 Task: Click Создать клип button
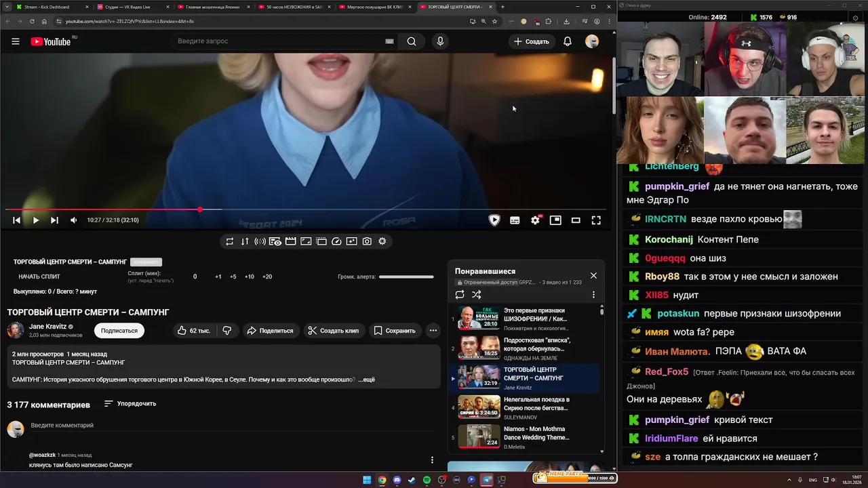point(333,331)
